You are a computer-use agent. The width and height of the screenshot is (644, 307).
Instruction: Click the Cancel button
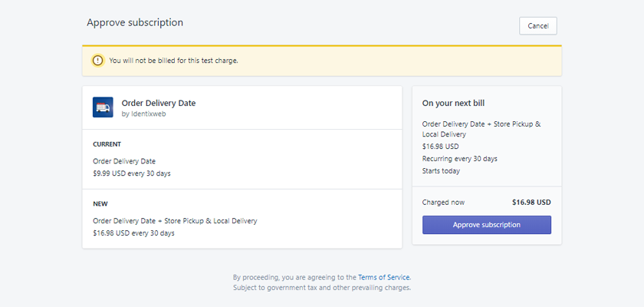(537, 25)
